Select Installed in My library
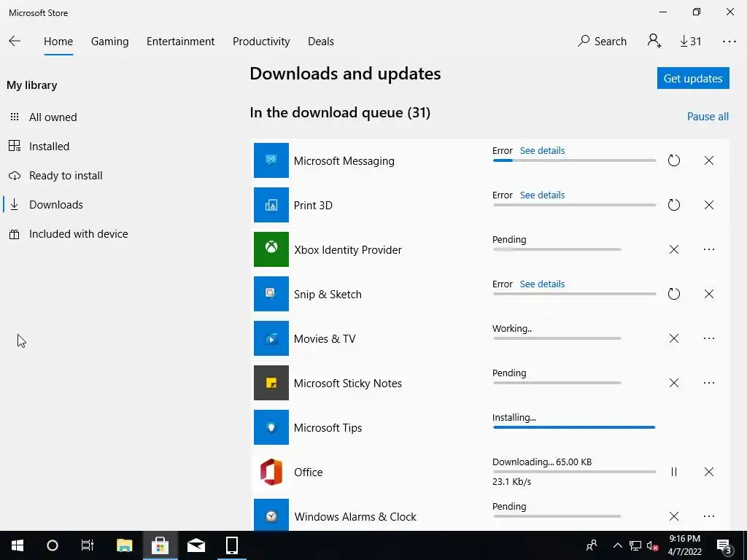The image size is (747, 560). (x=39, y=146)
